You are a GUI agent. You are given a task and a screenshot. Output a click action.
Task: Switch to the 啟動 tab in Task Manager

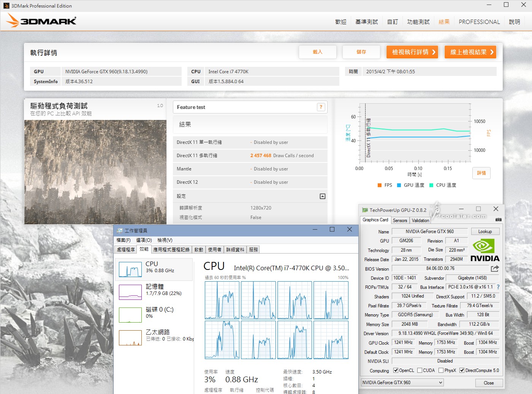click(x=199, y=249)
